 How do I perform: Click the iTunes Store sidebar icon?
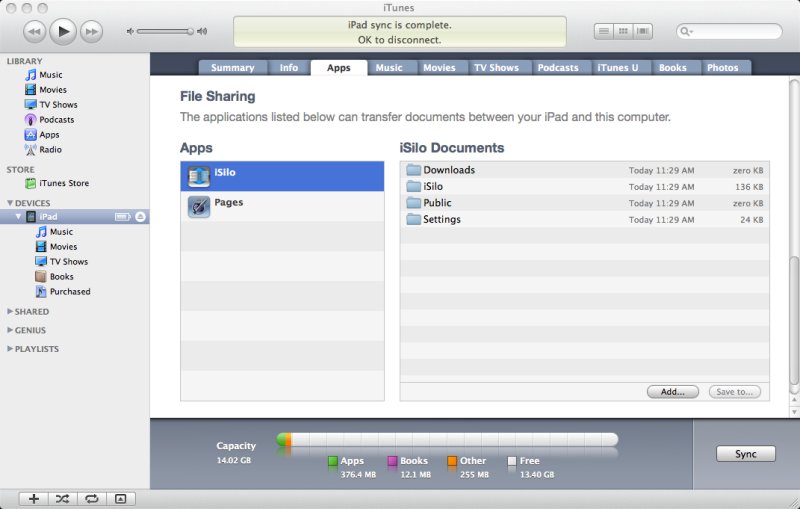[x=31, y=183]
